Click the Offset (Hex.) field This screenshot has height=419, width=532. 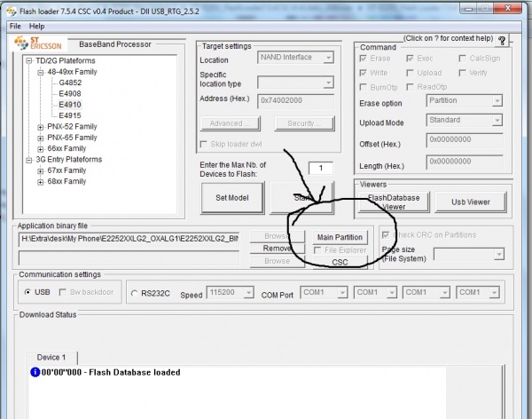[x=464, y=140]
